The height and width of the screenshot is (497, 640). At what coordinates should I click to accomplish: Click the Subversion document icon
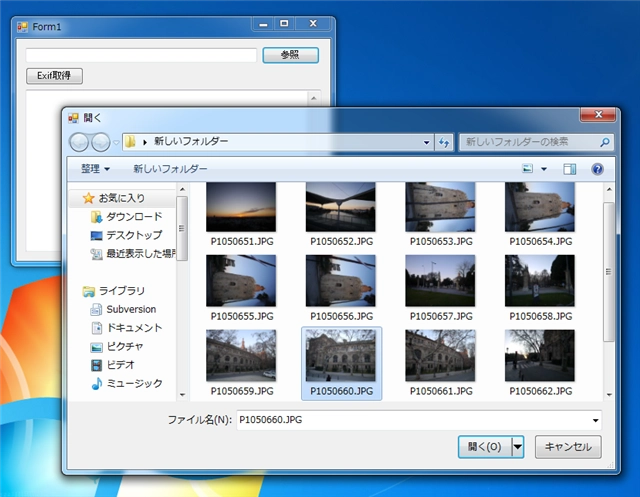point(96,310)
